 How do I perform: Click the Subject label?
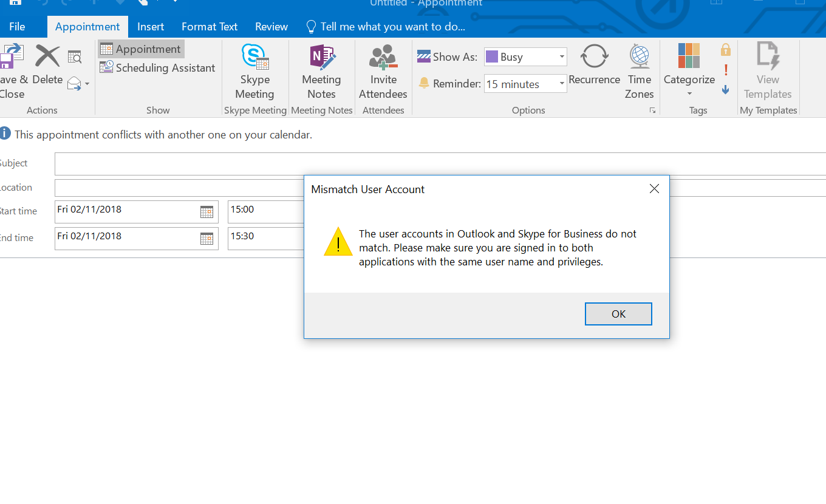[x=13, y=163]
